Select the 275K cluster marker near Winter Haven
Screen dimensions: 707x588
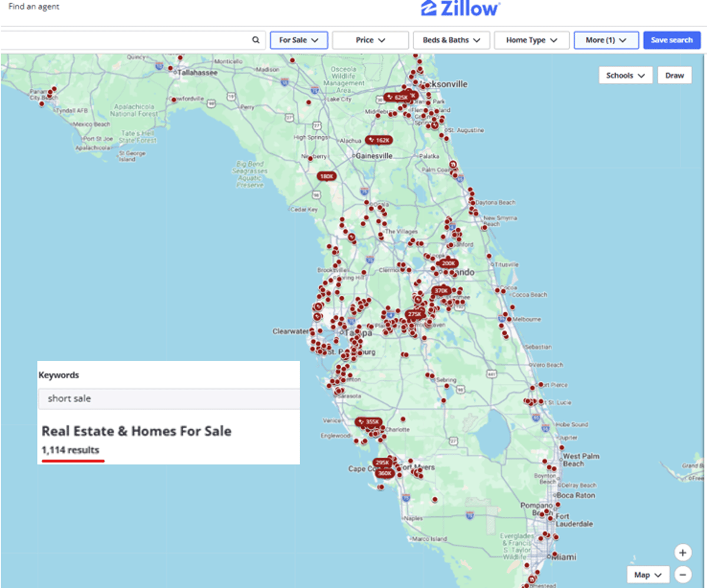pos(414,315)
